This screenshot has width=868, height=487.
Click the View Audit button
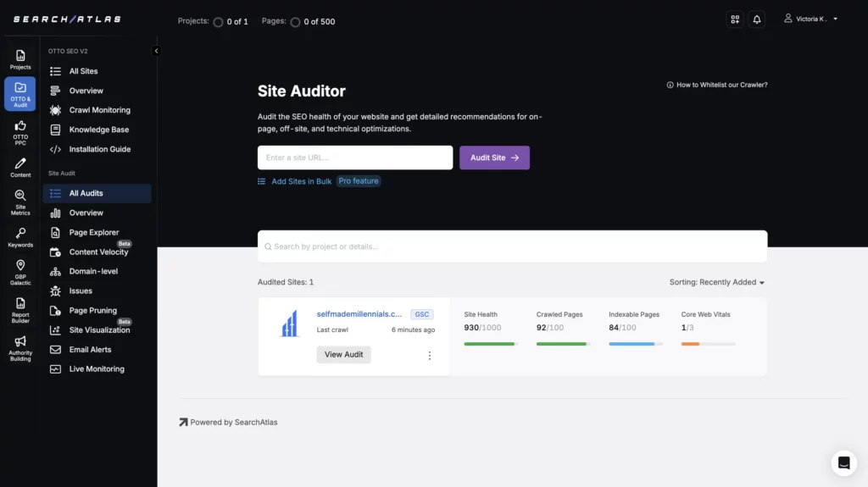pyautogui.click(x=344, y=355)
